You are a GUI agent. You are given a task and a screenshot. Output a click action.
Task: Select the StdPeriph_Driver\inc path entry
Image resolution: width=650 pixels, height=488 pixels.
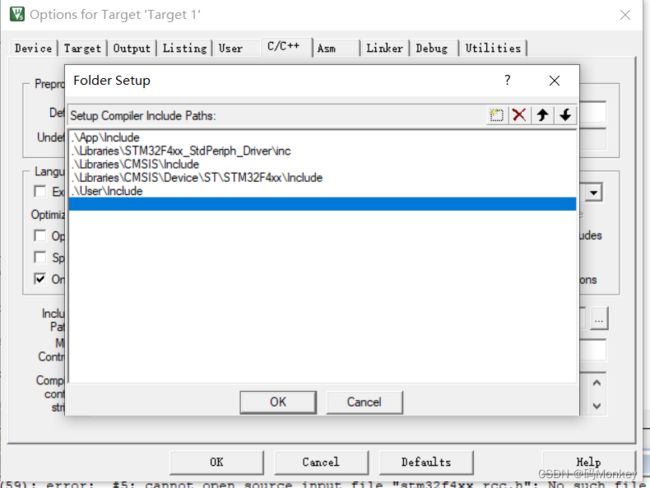pos(322,151)
